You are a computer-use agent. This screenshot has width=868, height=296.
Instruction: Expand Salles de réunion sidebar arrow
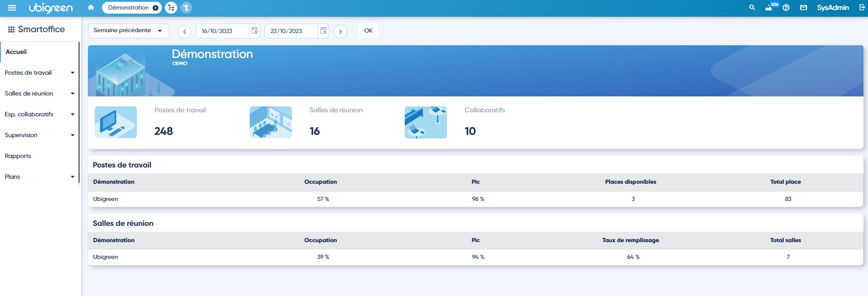(73, 94)
